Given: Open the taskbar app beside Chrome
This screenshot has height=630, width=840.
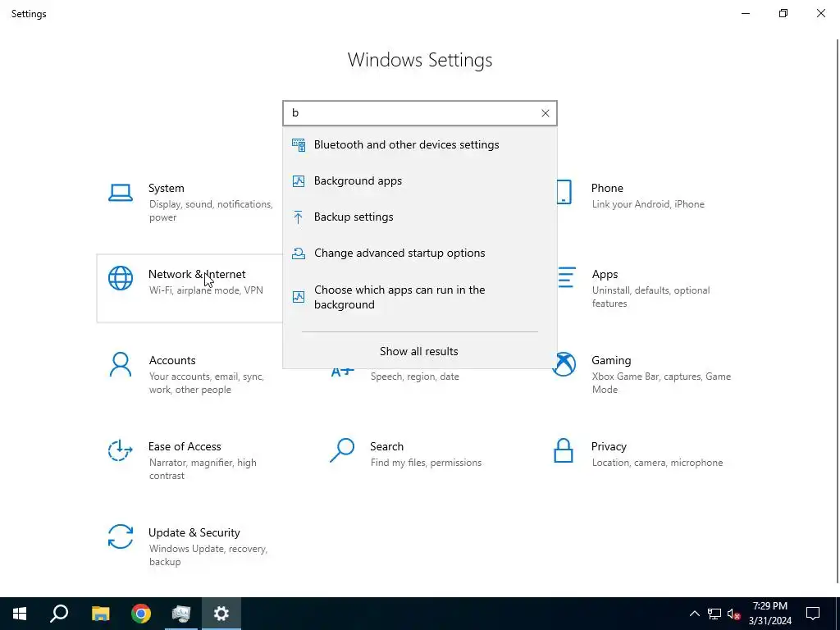Looking at the screenshot, I should (181, 614).
